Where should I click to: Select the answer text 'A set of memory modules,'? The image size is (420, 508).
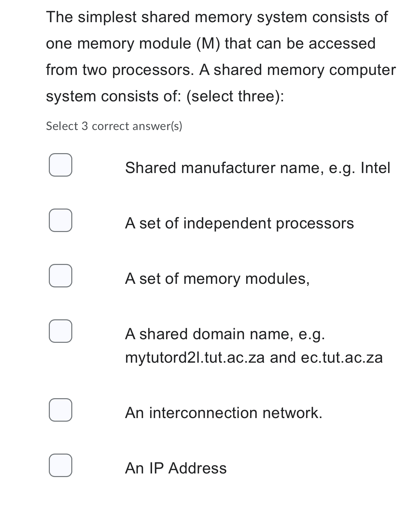click(x=217, y=279)
